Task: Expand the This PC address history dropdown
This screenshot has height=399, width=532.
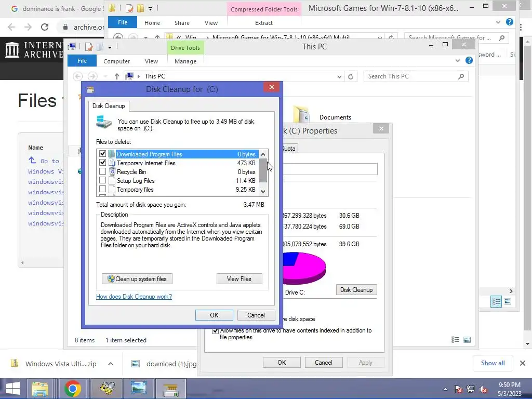Action: click(x=339, y=76)
